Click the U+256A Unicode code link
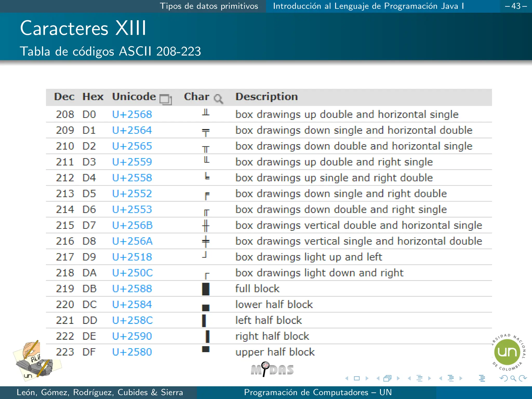 [132, 241]
